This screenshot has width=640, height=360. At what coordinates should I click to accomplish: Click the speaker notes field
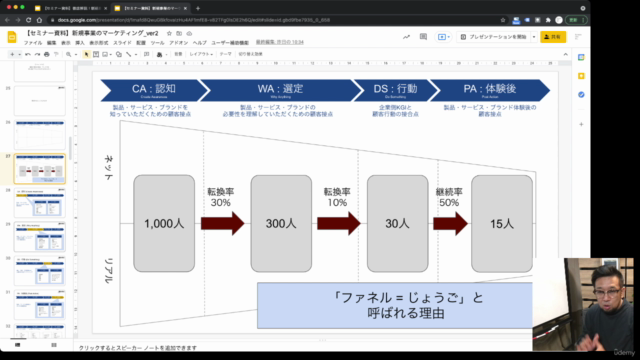click(302, 348)
